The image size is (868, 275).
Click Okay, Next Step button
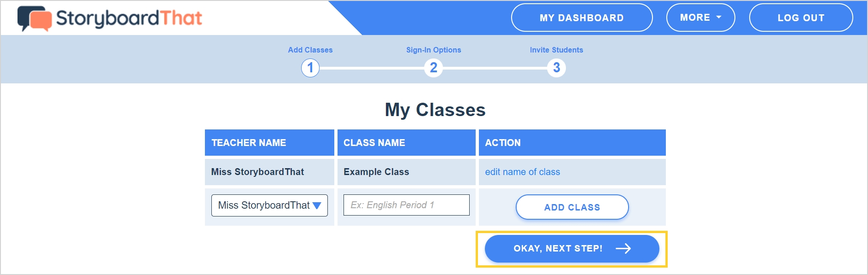[572, 249]
